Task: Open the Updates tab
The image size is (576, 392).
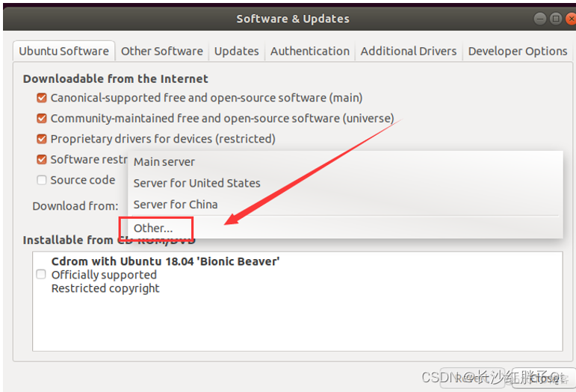Action: click(236, 52)
